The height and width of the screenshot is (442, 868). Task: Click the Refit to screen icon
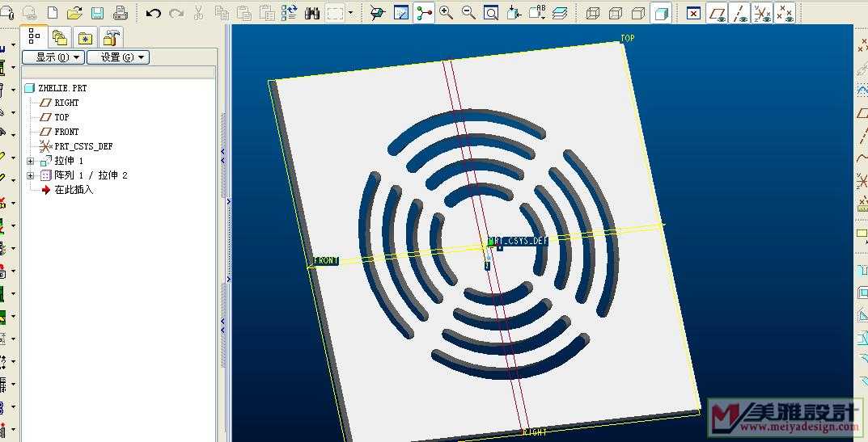pyautogui.click(x=490, y=13)
